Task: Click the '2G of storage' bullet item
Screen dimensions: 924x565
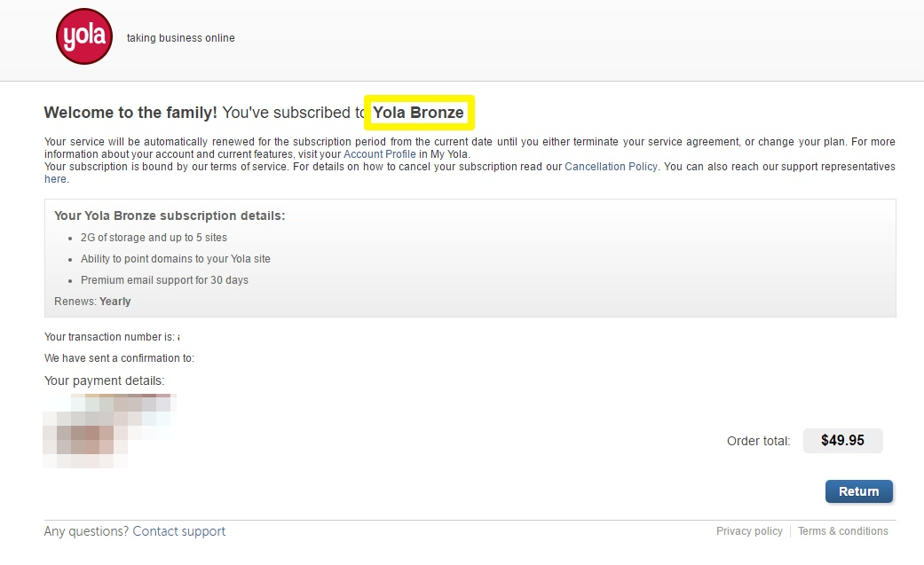Action: (x=154, y=238)
